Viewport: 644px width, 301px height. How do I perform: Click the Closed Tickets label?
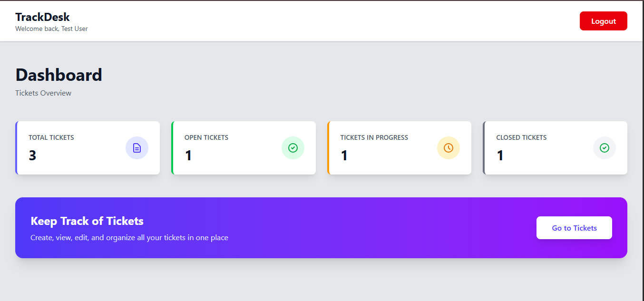[521, 137]
